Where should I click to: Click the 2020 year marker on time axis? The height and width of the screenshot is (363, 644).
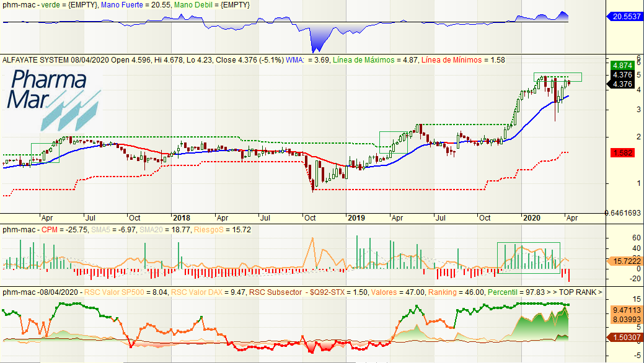(531, 218)
